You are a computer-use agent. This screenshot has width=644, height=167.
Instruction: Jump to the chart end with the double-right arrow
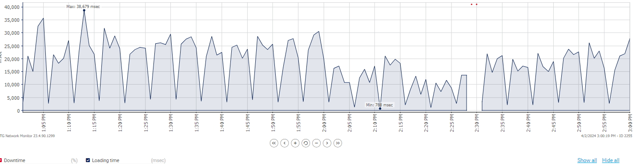point(338,143)
